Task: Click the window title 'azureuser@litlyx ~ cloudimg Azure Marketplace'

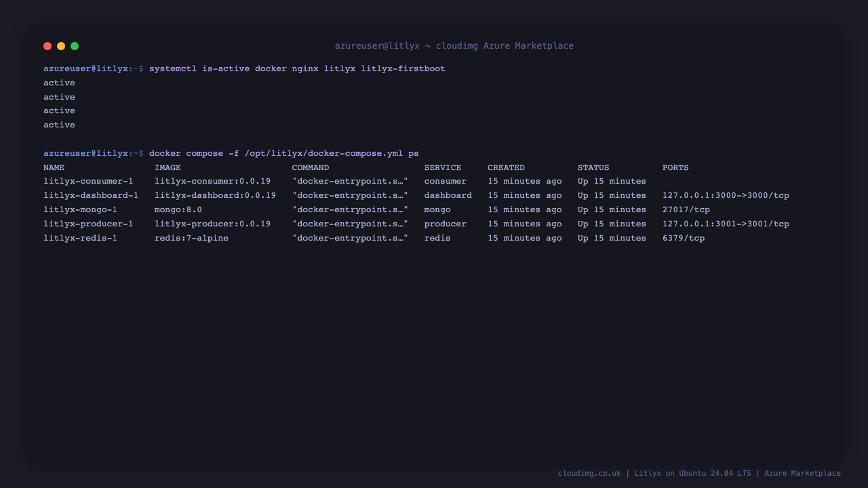Action: click(454, 46)
